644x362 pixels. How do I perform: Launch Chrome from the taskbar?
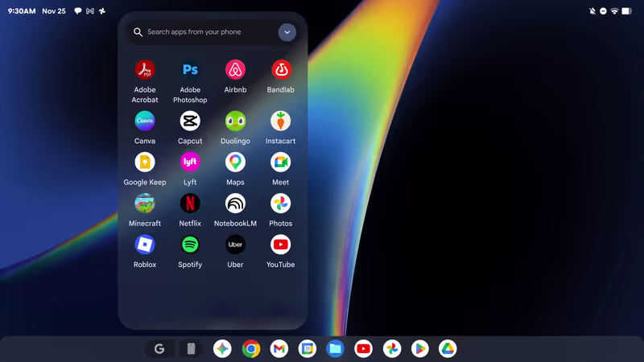point(251,349)
